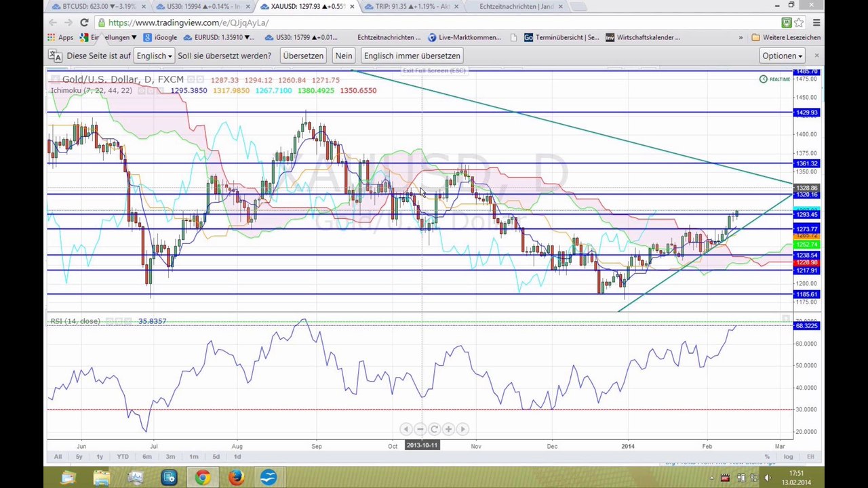Bookmark this page with the star icon
Screen dimensions: 868x488
(x=799, y=22)
